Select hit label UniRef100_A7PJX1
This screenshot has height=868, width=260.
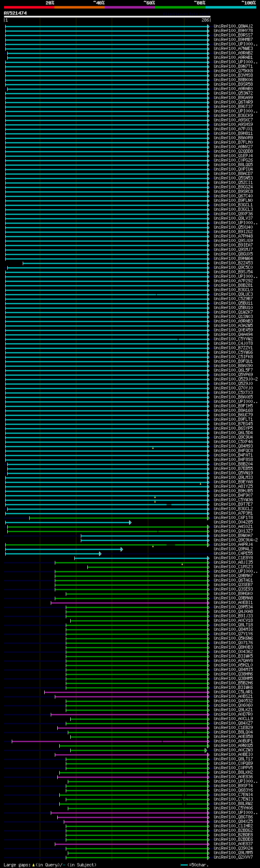tap(233, 129)
